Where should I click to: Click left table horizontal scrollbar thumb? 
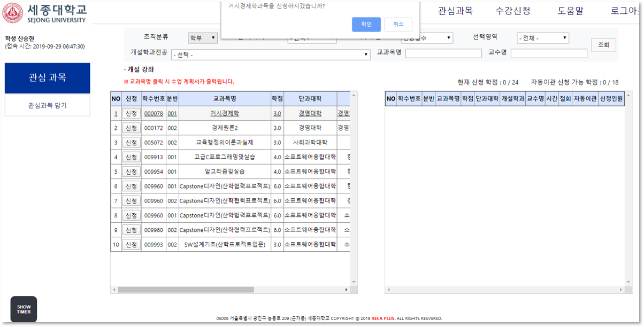pyautogui.click(x=186, y=290)
